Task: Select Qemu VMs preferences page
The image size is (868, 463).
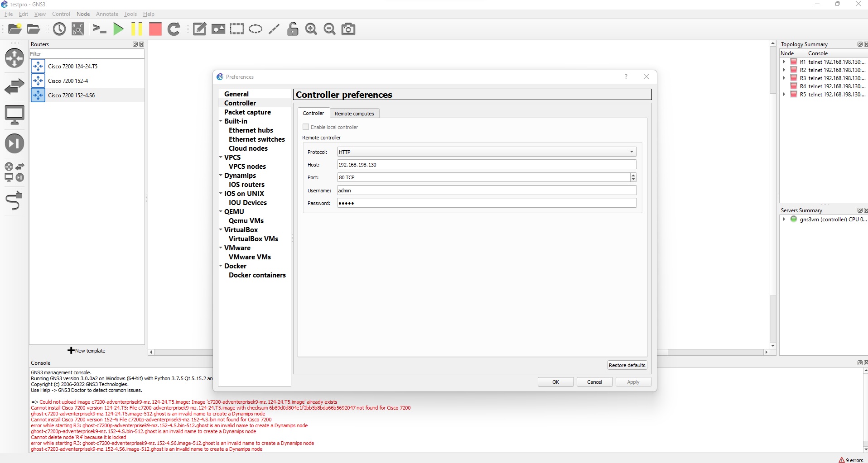Action: pos(246,221)
